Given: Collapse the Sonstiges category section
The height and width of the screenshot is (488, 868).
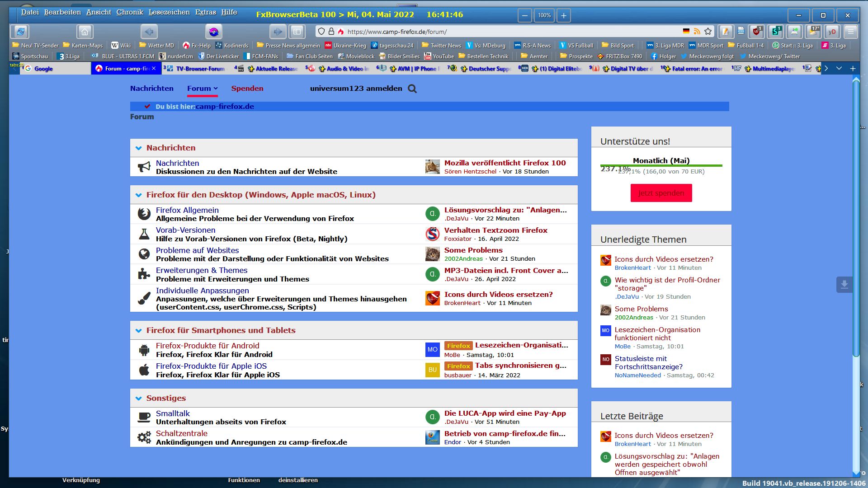Looking at the screenshot, I should click(139, 399).
